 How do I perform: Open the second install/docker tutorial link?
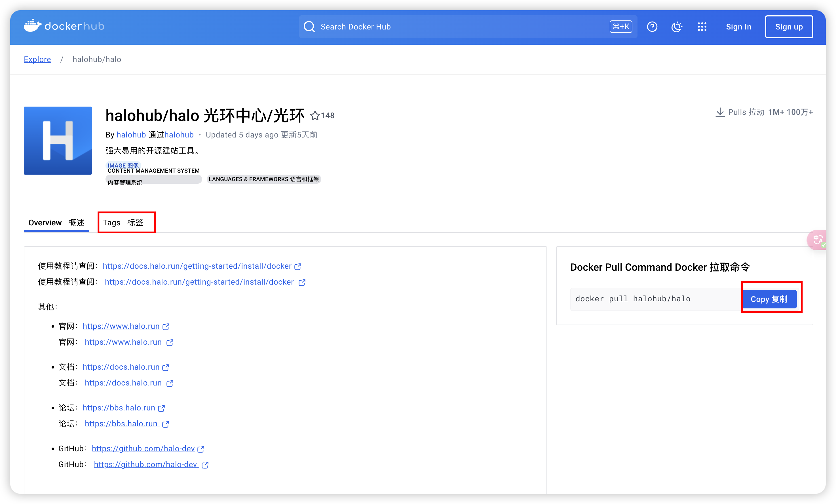tap(200, 282)
